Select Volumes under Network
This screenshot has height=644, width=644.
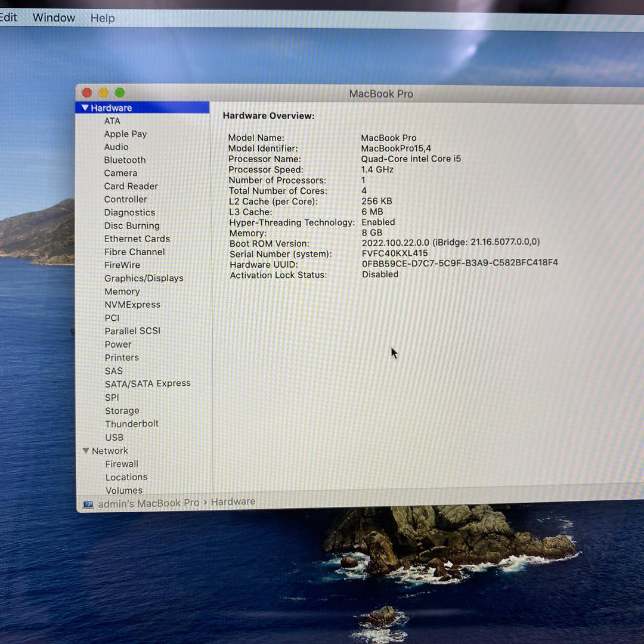click(123, 490)
